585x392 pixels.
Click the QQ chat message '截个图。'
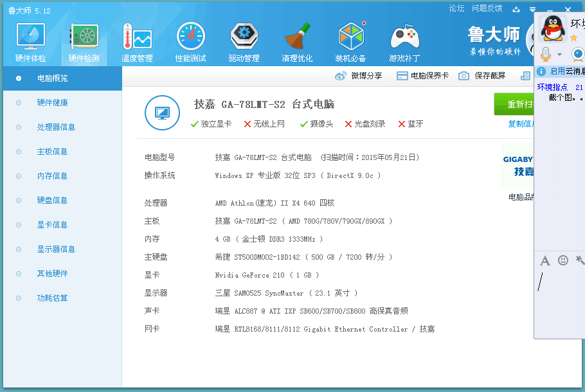(x=563, y=98)
